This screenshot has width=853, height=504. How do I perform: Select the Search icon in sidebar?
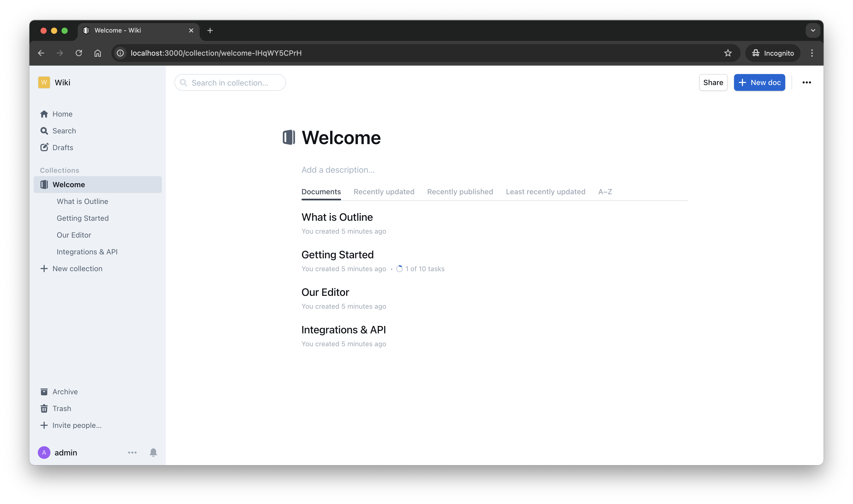coord(44,131)
